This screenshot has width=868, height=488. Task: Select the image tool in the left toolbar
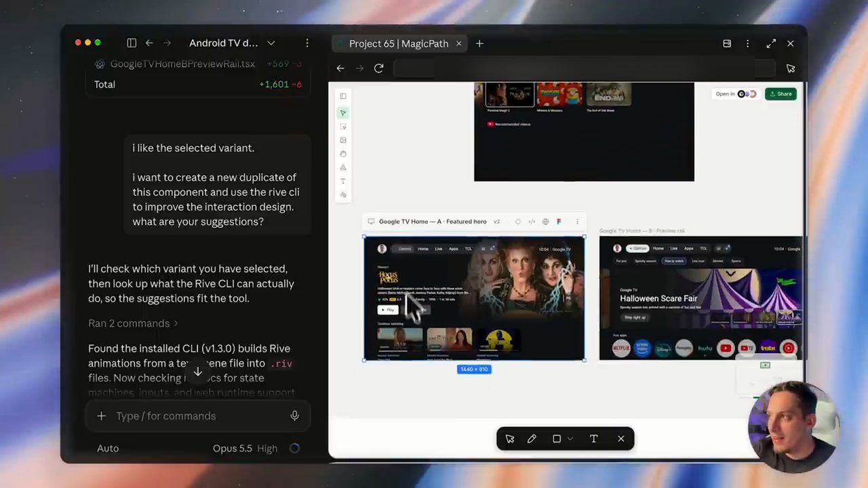click(343, 140)
